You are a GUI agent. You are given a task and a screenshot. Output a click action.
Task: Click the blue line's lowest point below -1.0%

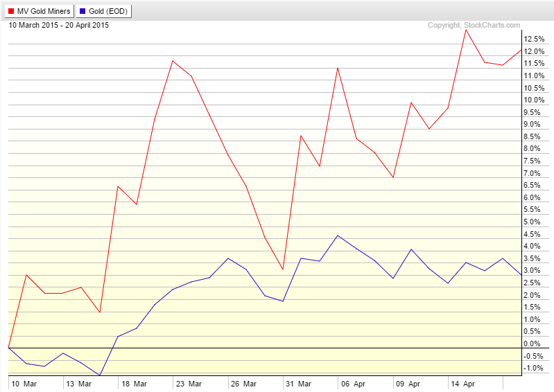click(x=100, y=375)
